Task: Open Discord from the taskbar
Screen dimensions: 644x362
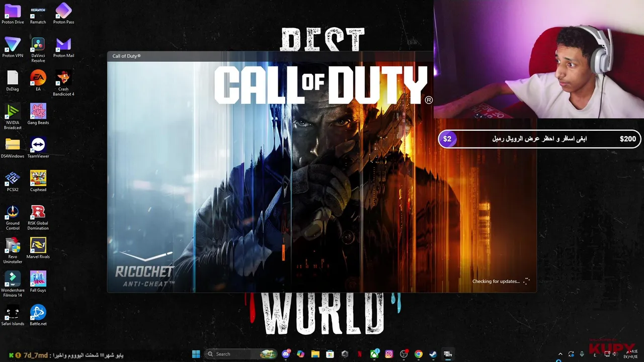Action: [x=286, y=354]
